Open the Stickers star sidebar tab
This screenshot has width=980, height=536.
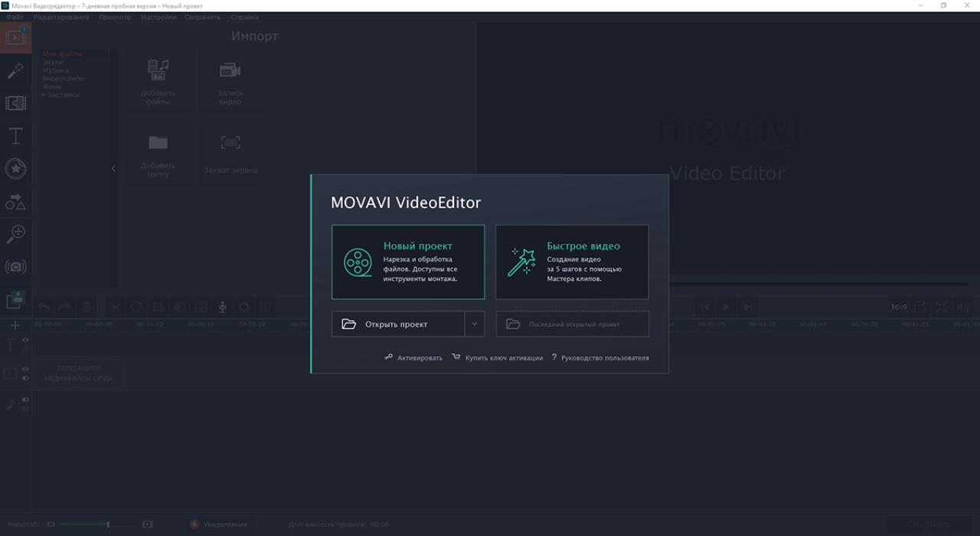(15, 168)
